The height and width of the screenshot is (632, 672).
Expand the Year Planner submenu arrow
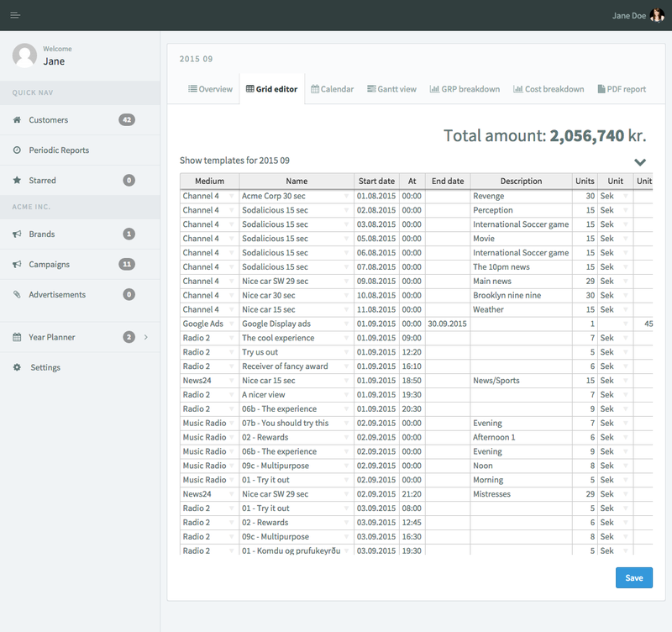146,337
